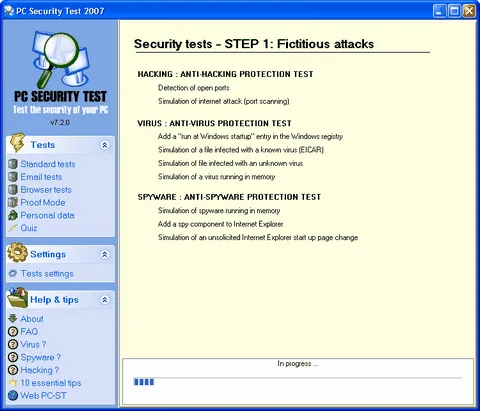Click the Quiz pencil icon
This screenshot has height=411, width=480.
click(x=13, y=228)
